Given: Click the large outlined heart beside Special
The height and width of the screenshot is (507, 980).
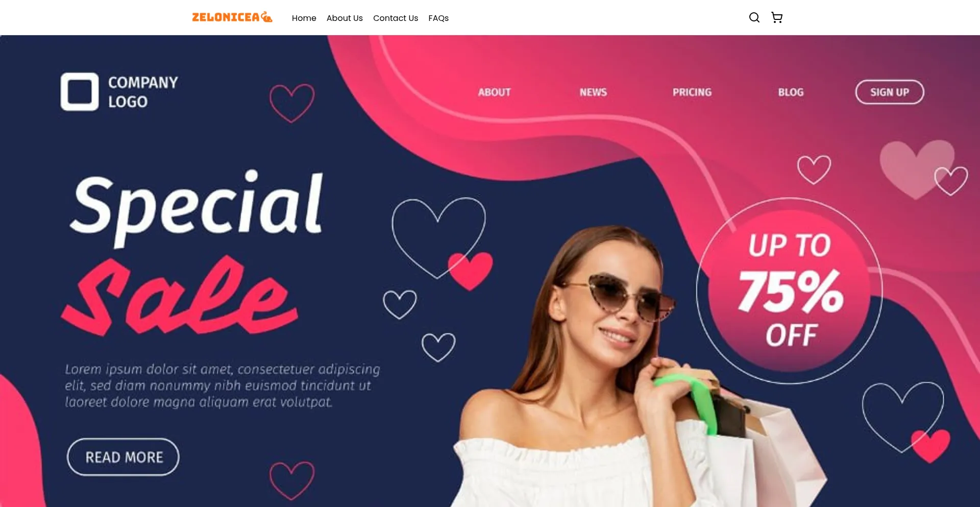Looking at the screenshot, I should 438,236.
